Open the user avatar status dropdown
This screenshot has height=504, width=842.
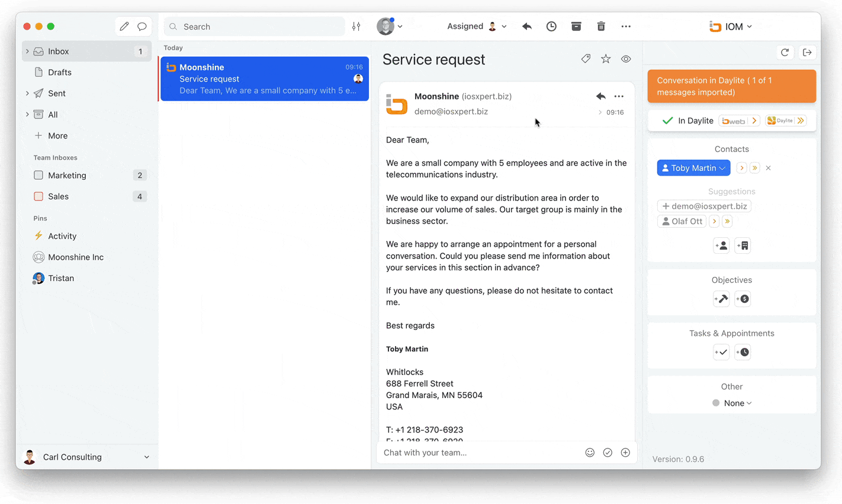[390, 27]
